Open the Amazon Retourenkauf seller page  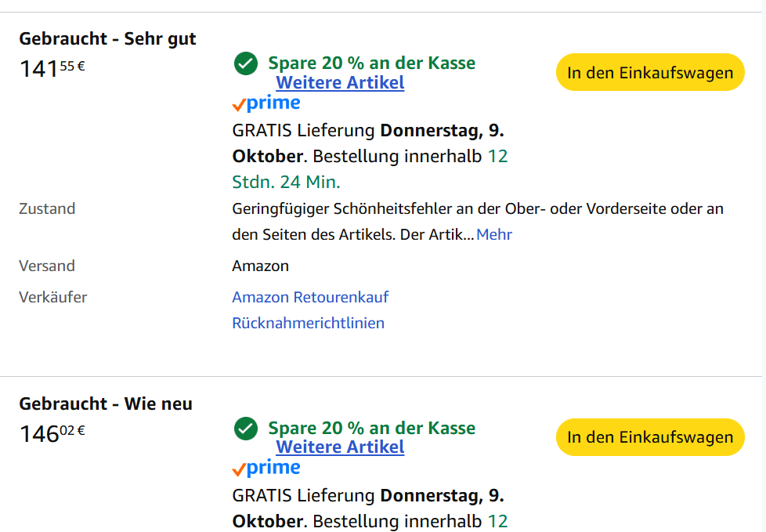(310, 297)
